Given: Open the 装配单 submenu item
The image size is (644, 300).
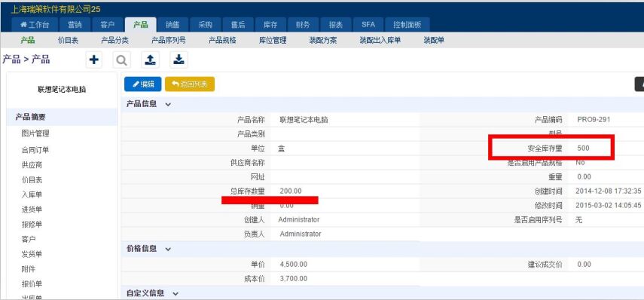Looking at the screenshot, I should tap(434, 40).
